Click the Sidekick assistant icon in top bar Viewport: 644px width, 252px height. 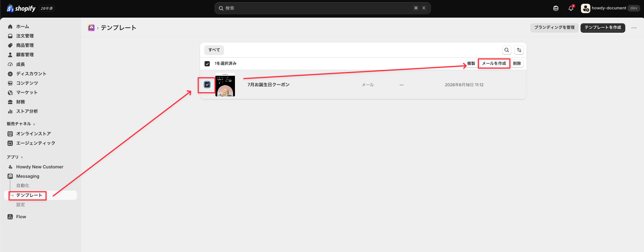[x=556, y=8]
